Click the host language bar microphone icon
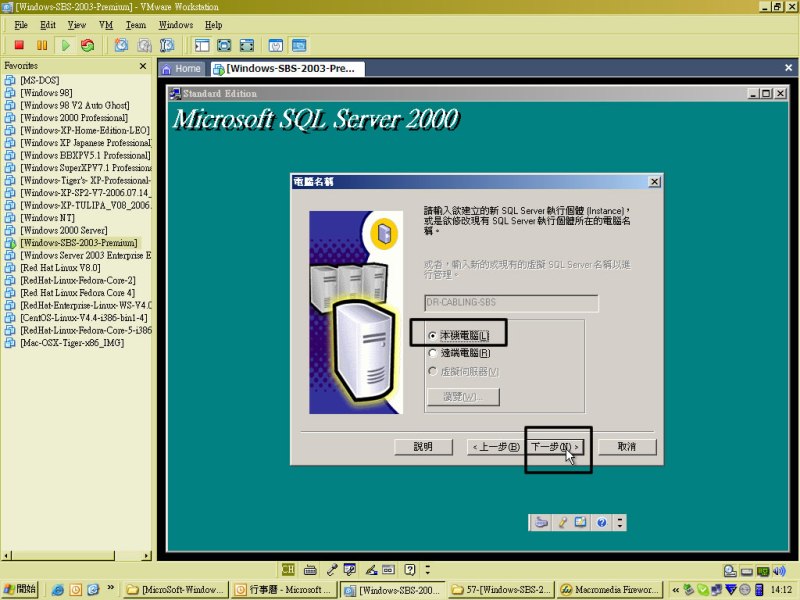Viewport: 800px width, 600px height. click(x=331, y=569)
